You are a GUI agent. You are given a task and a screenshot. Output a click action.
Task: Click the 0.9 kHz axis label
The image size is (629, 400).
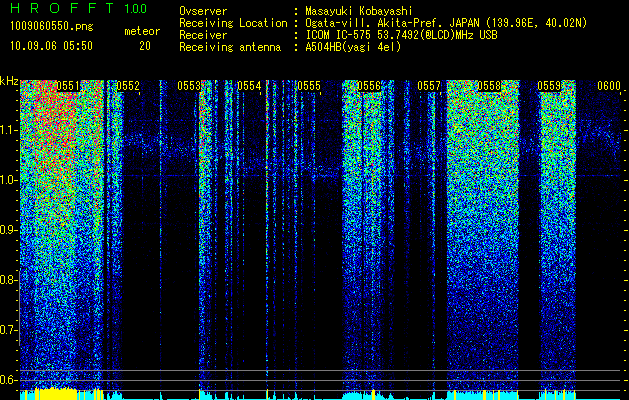click(8, 230)
